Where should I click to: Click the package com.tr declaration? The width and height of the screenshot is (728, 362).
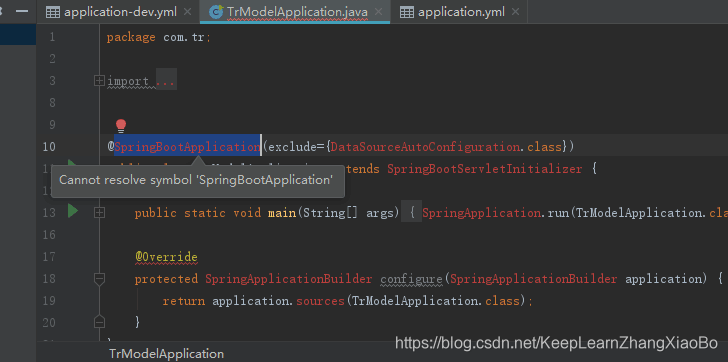[x=159, y=38]
